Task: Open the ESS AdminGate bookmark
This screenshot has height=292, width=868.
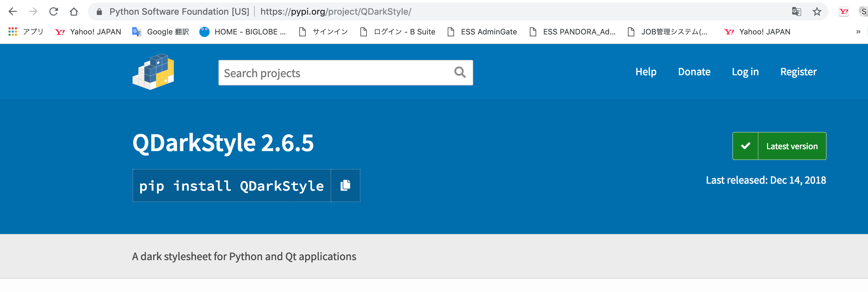Action: [482, 32]
